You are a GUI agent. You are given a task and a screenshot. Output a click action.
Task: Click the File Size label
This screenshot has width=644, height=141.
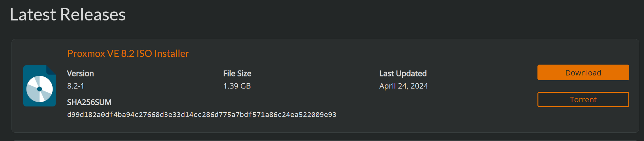[x=237, y=74]
